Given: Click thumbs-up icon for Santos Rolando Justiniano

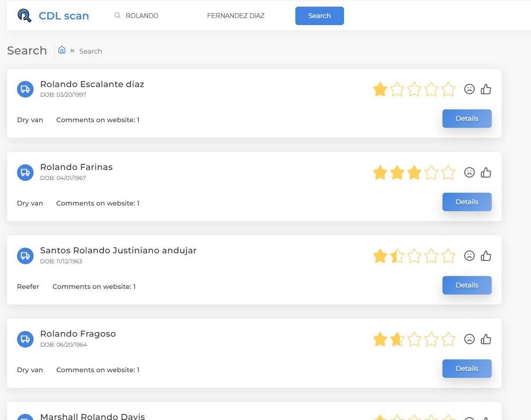Looking at the screenshot, I should 486,256.
